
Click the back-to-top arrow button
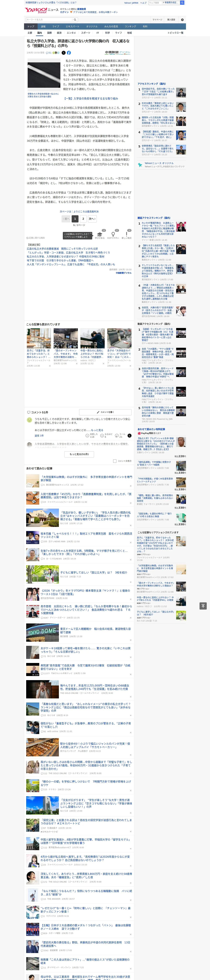tap(203, 606)
